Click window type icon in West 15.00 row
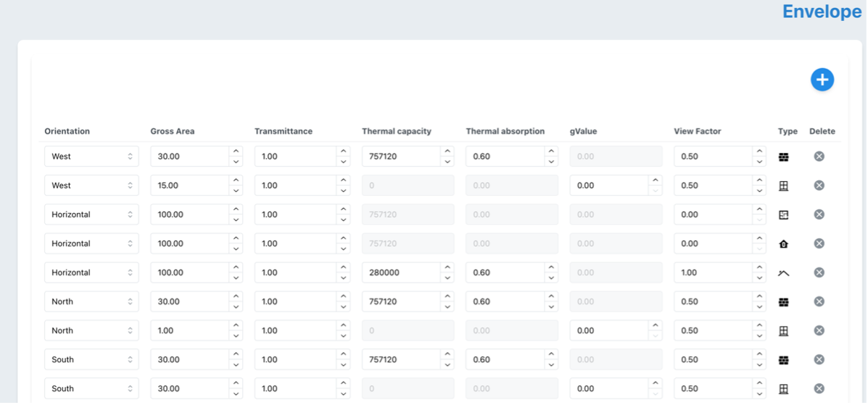 pyautogui.click(x=783, y=186)
